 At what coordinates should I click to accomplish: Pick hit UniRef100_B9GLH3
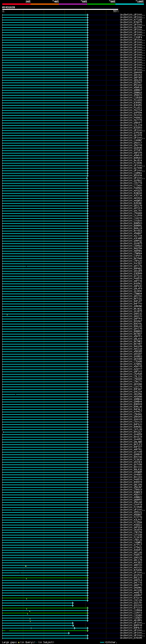[x=131, y=326]
